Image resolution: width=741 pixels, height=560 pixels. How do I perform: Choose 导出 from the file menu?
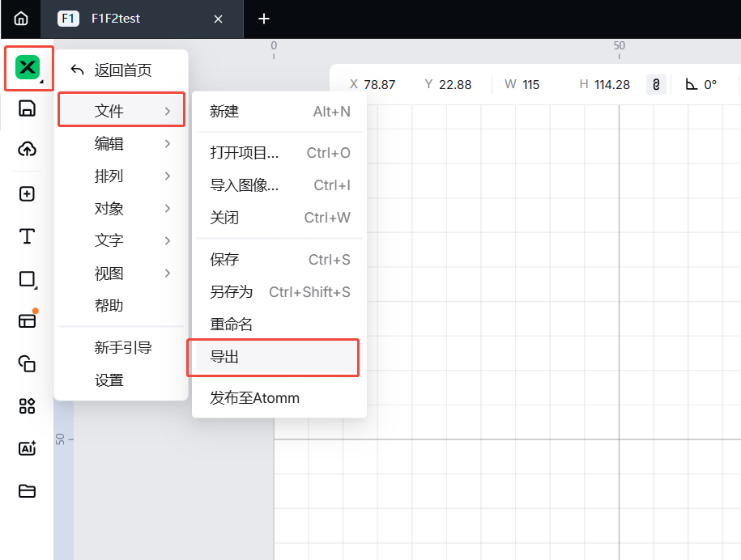click(x=274, y=357)
